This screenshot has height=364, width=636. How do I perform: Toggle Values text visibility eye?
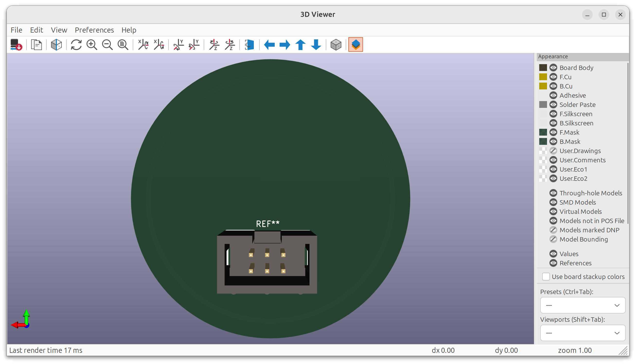click(553, 254)
